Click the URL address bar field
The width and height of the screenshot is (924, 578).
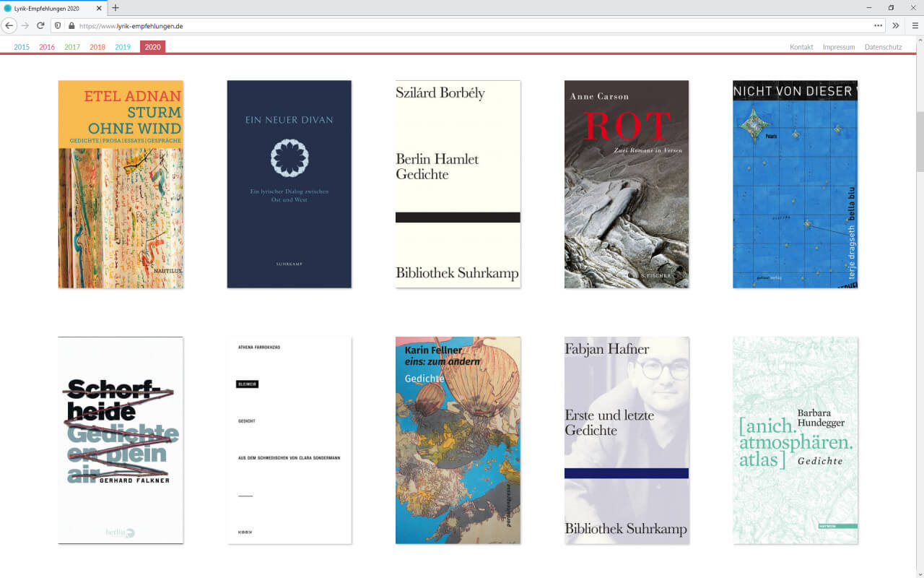pyautogui.click(x=469, y=25)
